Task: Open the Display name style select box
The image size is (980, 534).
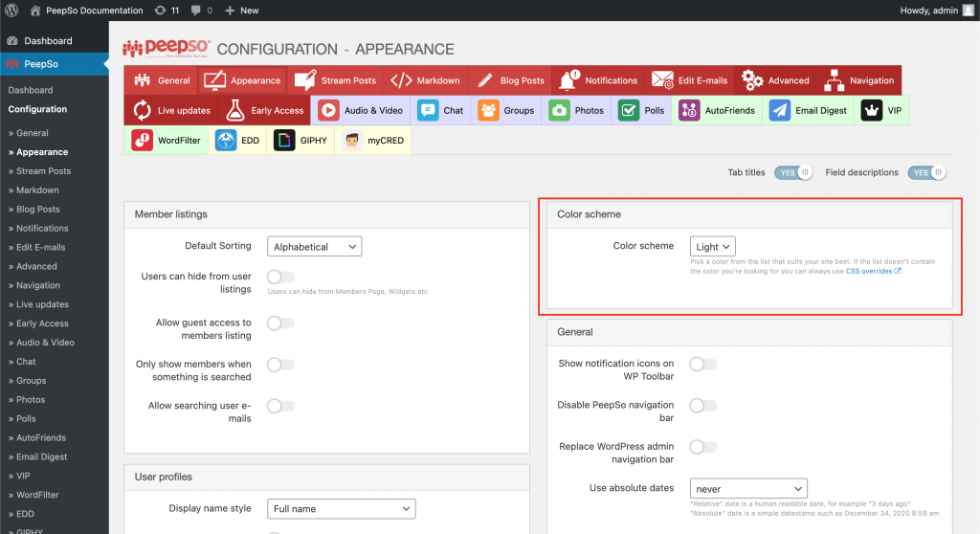Action: pos(341,509)
